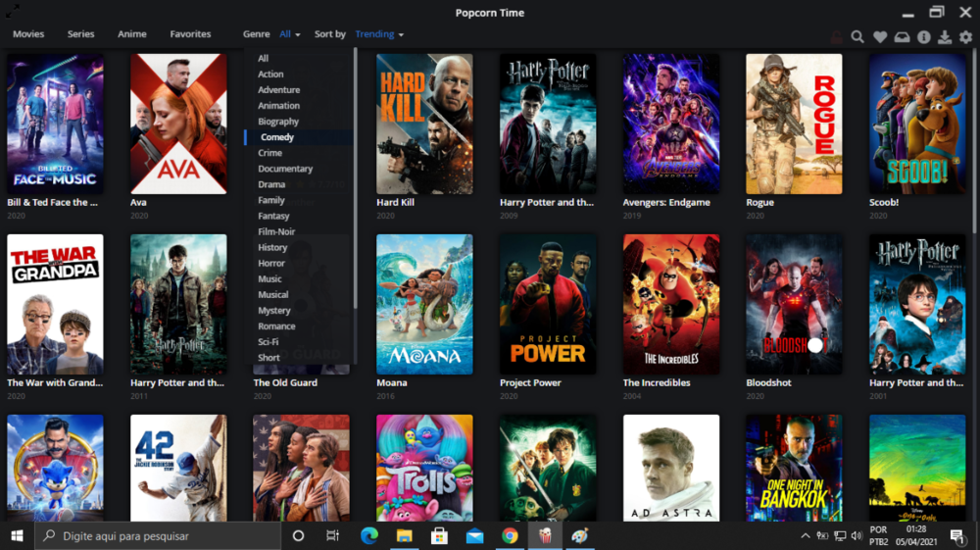Open the Avengers: Endgame poster
Viewport: 980px width, 550px height.
click(x=670, y=124)
